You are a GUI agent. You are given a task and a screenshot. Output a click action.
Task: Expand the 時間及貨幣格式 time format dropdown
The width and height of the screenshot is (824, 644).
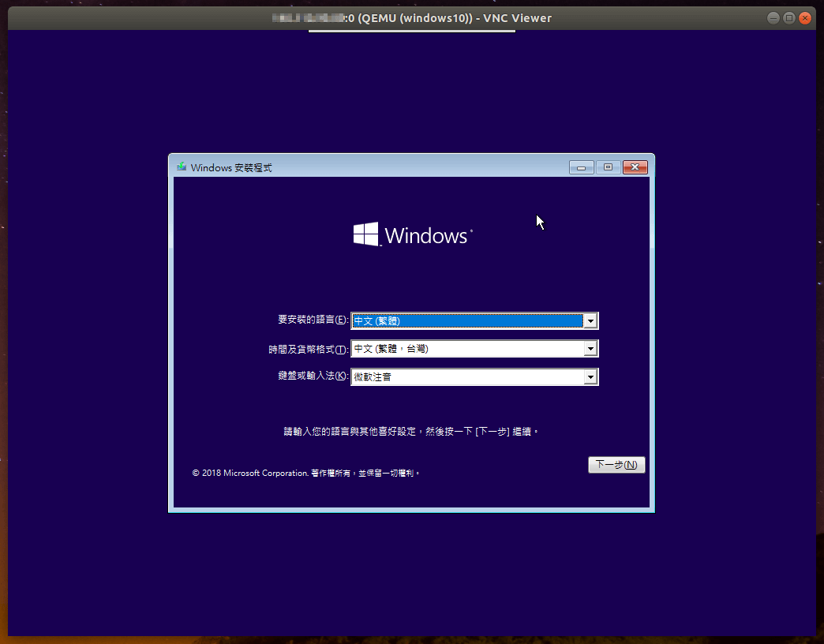point(591,348)
